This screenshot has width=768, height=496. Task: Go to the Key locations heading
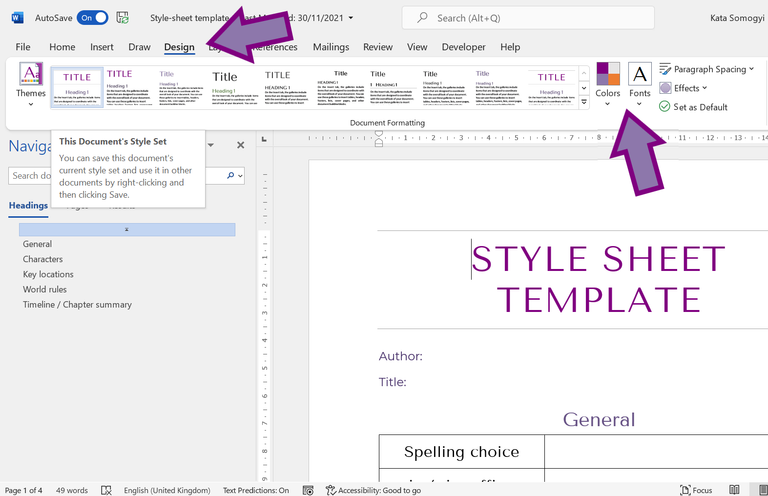(48, 274)
